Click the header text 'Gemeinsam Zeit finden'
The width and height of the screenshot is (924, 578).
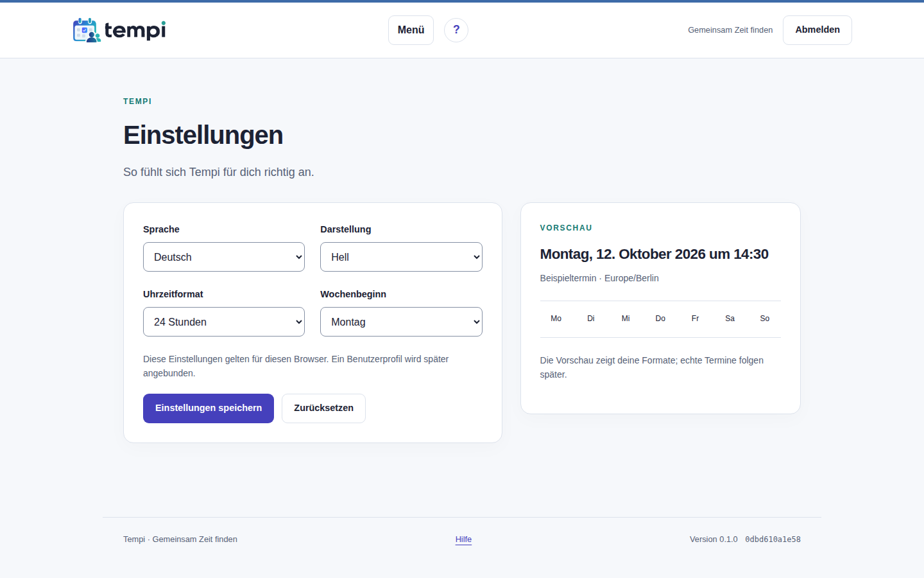pyautogui.click(x=730, y=30)
